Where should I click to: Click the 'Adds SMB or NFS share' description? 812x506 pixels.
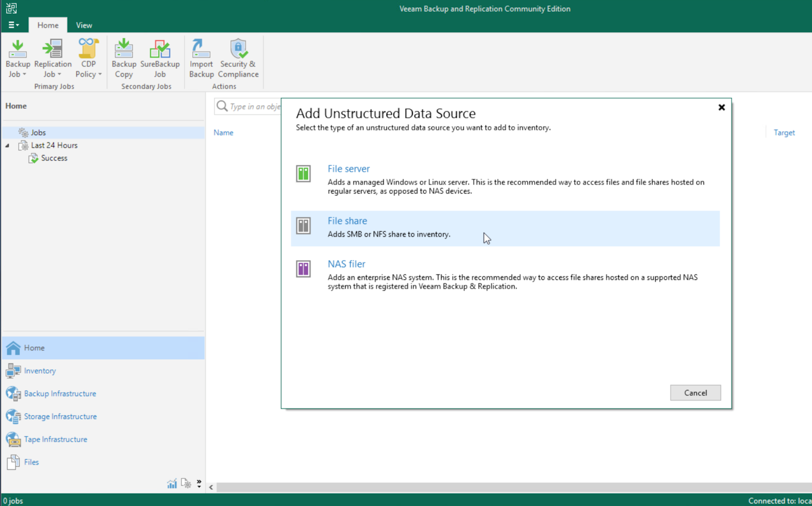[x=389, y=234]
